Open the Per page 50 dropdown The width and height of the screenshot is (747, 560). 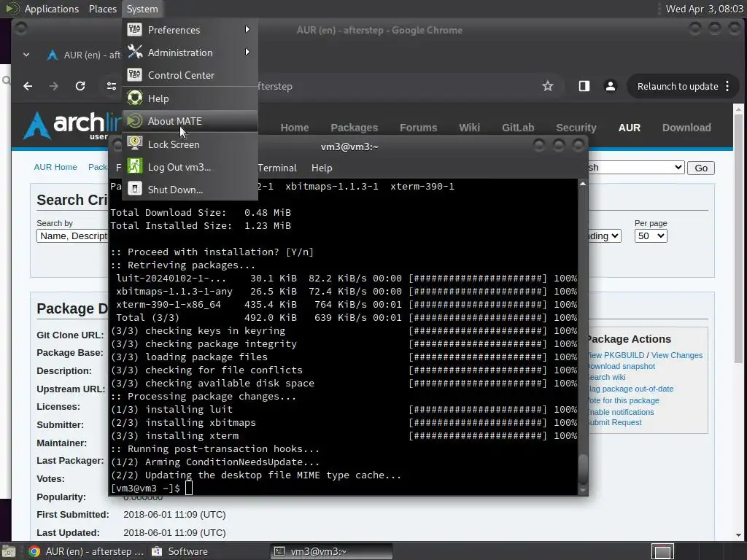pos(650,236)
